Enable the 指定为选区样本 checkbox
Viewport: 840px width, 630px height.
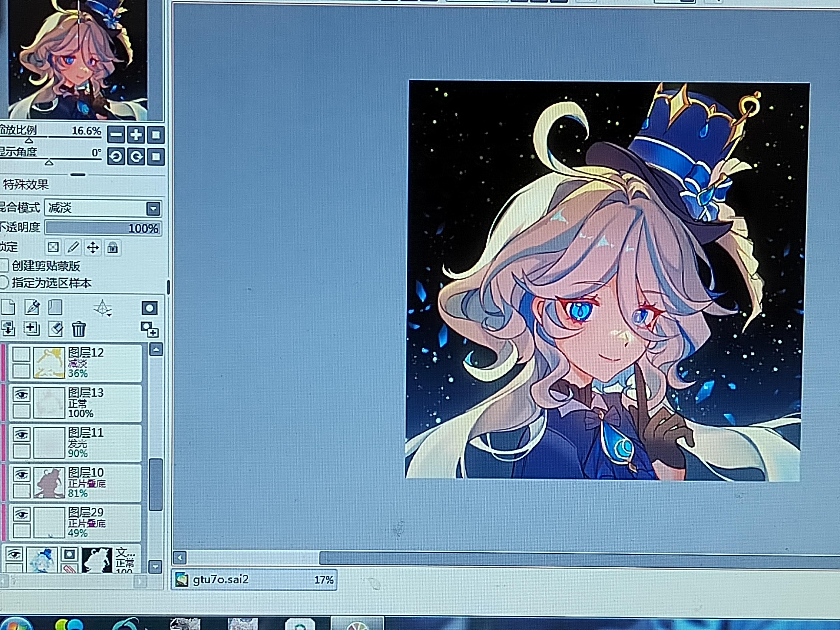pyautogui.click(x=4, y=283)
